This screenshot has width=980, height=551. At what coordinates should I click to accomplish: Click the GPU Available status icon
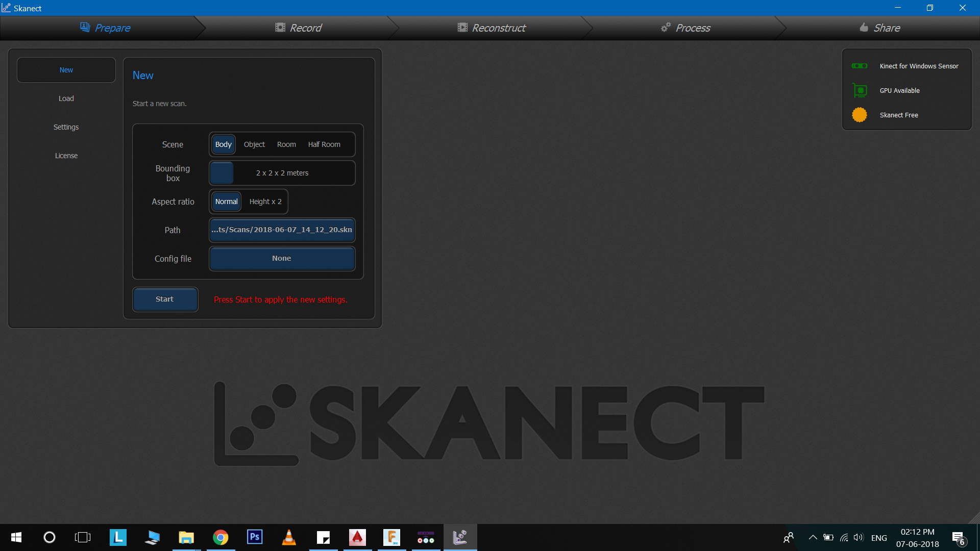[860, 90]
